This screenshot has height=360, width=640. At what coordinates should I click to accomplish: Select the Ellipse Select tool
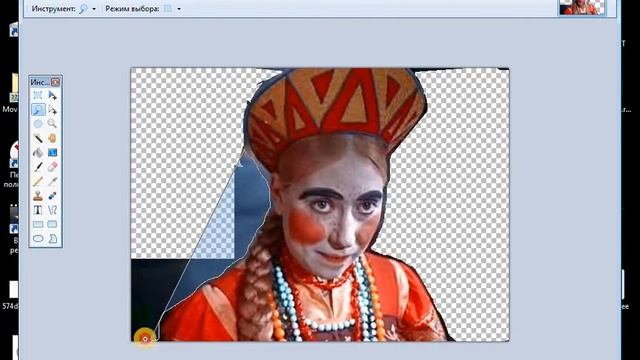(38, 124)
